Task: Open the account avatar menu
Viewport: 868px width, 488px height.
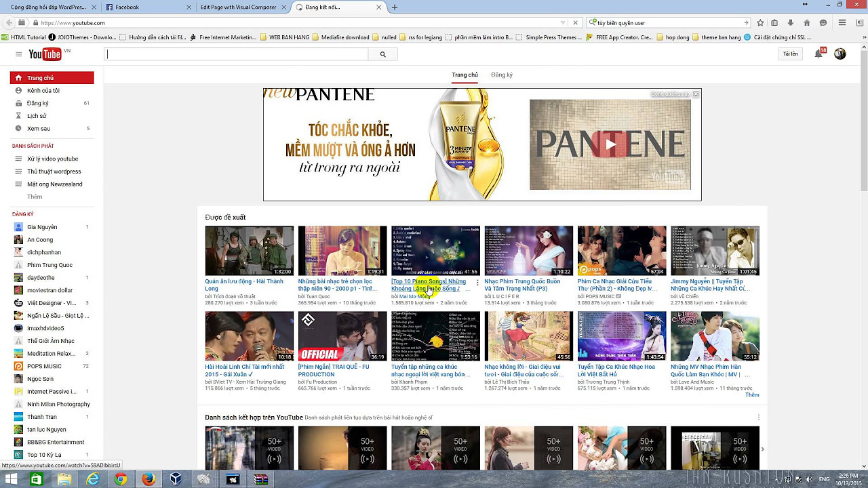Action: pyautogui.click(x=840, y=54)
